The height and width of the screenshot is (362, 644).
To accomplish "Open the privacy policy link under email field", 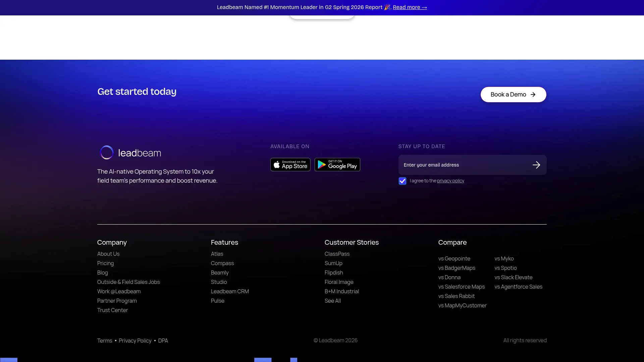I will [450, 181].
